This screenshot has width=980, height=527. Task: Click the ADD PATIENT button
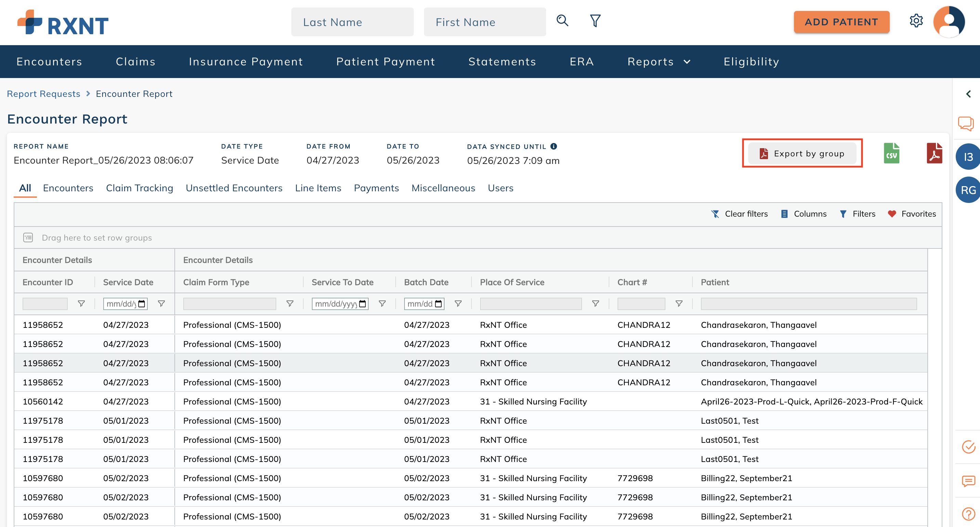click(x=842, y=22)
